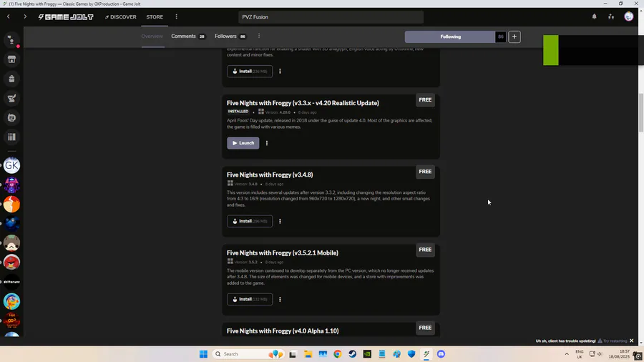Screen dimensions: 644x362
Task: Open the ENG UK language switcher
Action: point(579,354)
